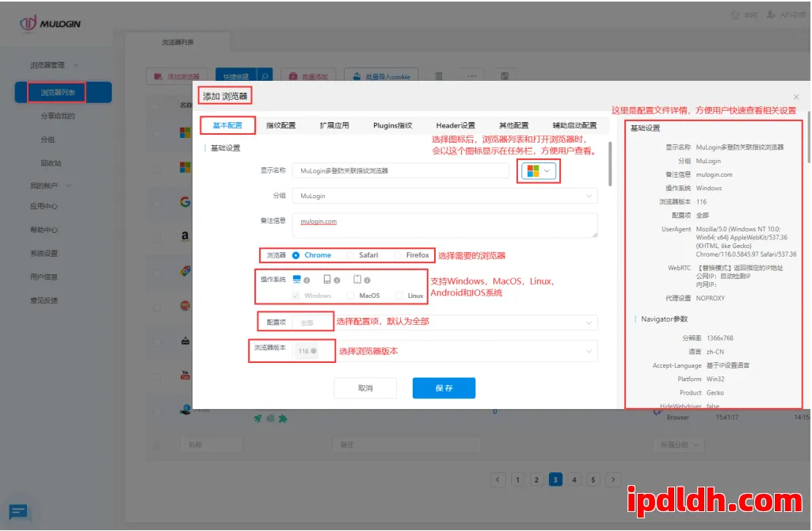Image resolution: width=812 pixels, height=531 pixels.
Task: Click the 批量添加 button
Action: (308, 76)
